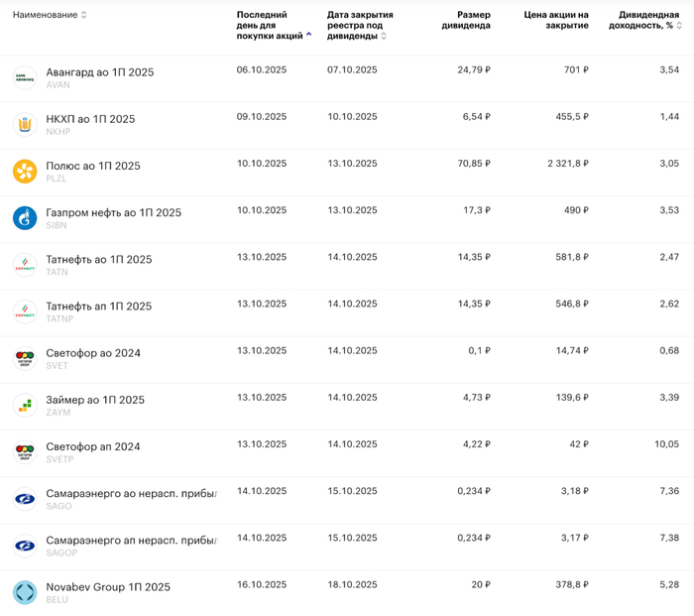Sort by Наименование column header
The width and height of the screenshot is (694, 616).
click(50, 15)
